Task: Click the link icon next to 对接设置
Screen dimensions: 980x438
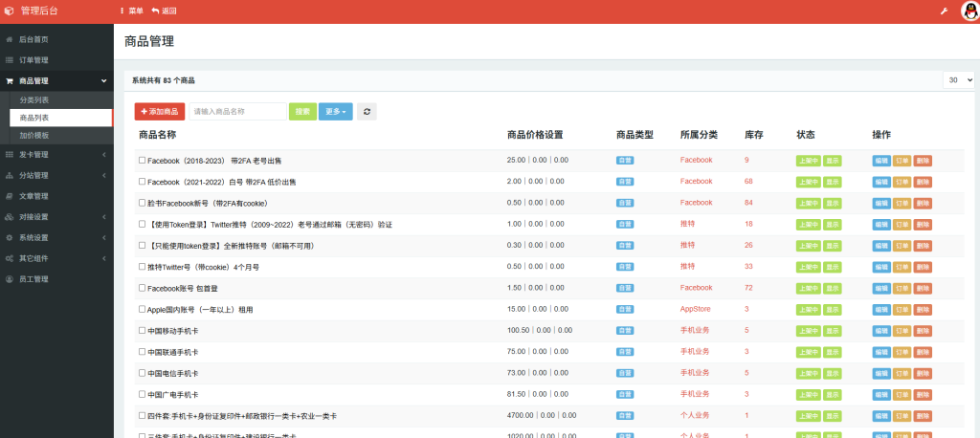Action: [x=9, y=217]
